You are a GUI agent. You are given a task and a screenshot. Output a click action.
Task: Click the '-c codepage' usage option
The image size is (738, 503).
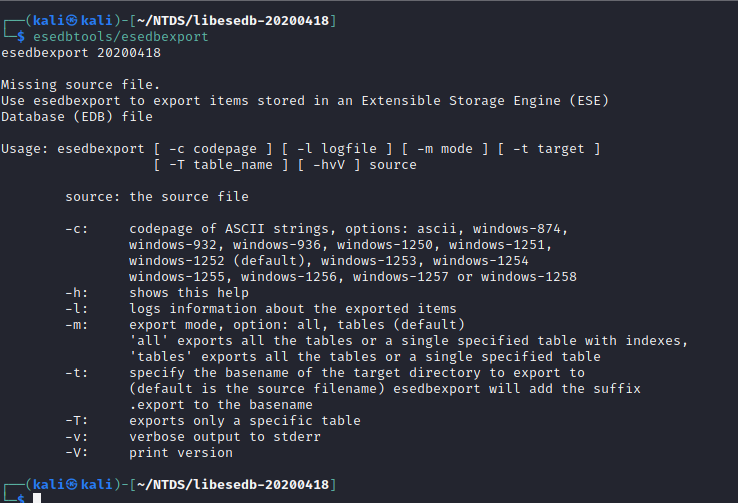[x=213, y=149]
